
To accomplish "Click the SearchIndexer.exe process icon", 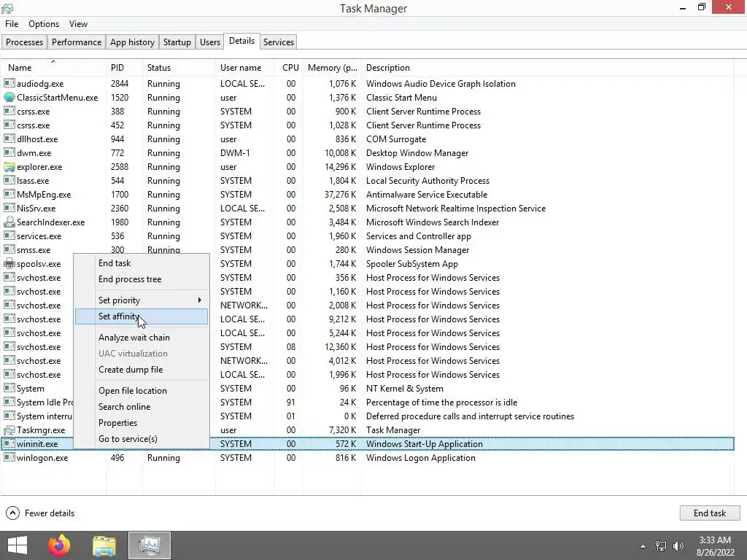I will (9, 222).
